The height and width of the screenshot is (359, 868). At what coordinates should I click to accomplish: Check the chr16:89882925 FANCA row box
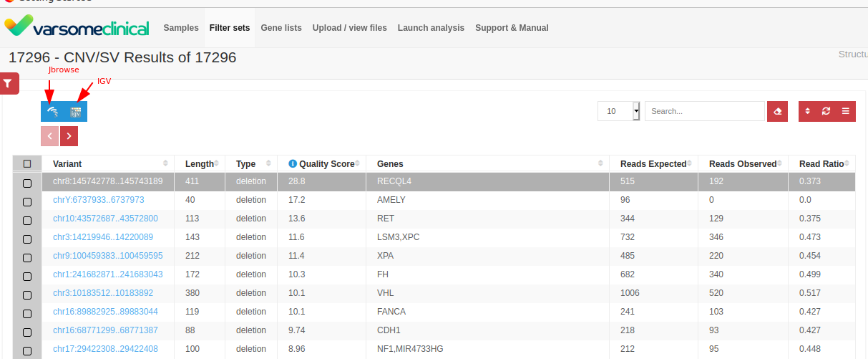point(27,314)
